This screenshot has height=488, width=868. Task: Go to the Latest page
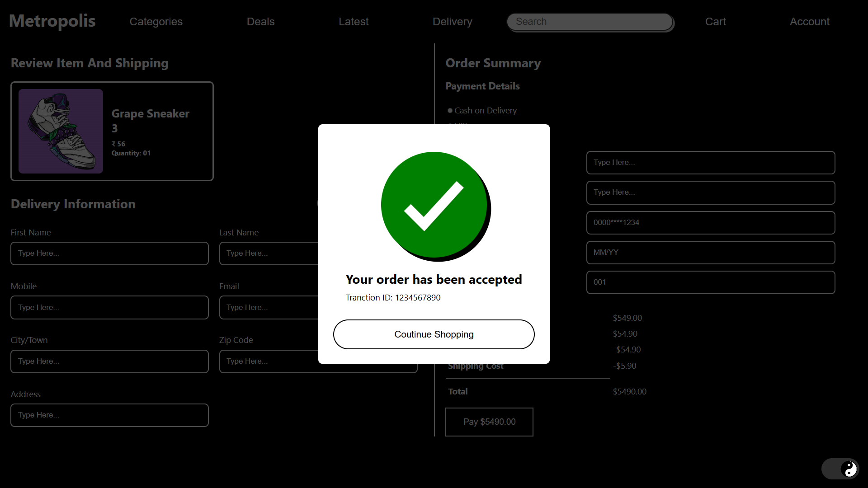[x=354, y=22]
